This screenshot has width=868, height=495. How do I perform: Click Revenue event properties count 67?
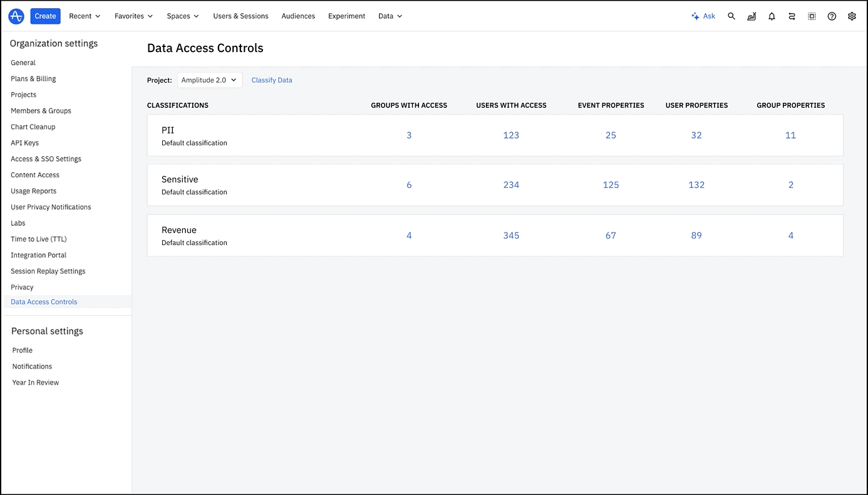pyautogui.click(x=611, y=236)
